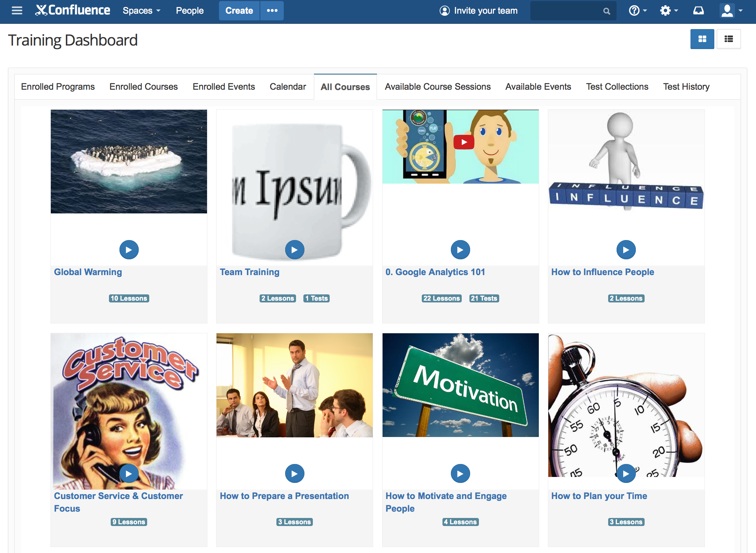Click the Create button
Image resolution: width=756 pixels, height=553 pixels.
click(239, 11)
